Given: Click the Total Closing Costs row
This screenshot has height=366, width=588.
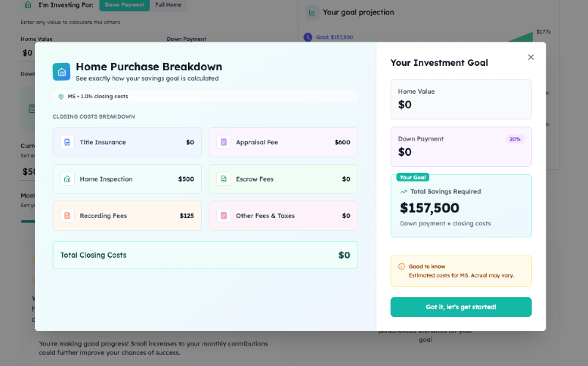Looking at the screenshot, I should point(205,255).
